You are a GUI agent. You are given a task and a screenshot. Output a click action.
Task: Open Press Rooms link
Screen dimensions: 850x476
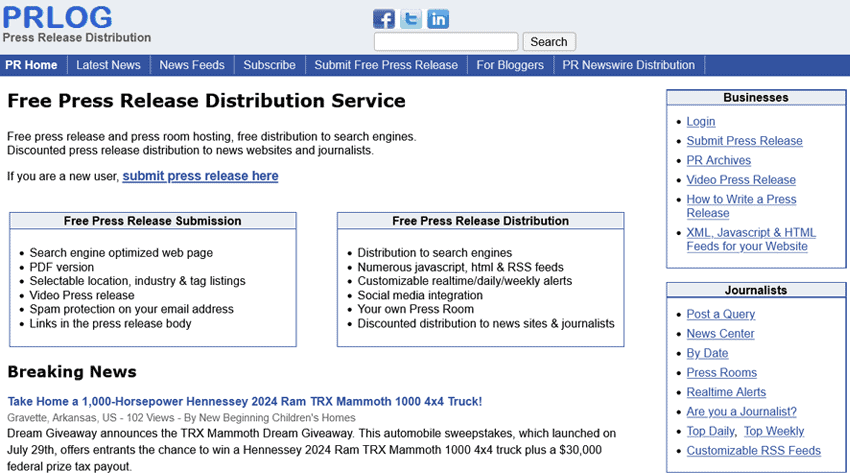coord(722,372)
